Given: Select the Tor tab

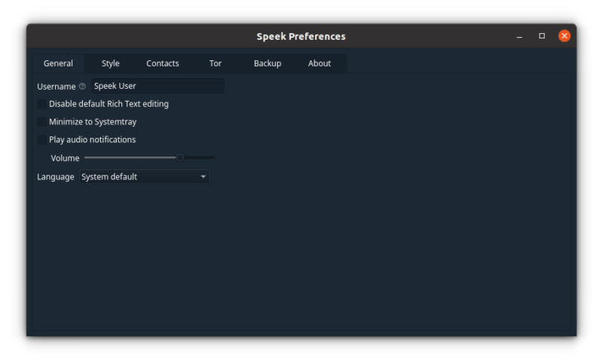Looking at the screenshot, I should tap(216, 63).
